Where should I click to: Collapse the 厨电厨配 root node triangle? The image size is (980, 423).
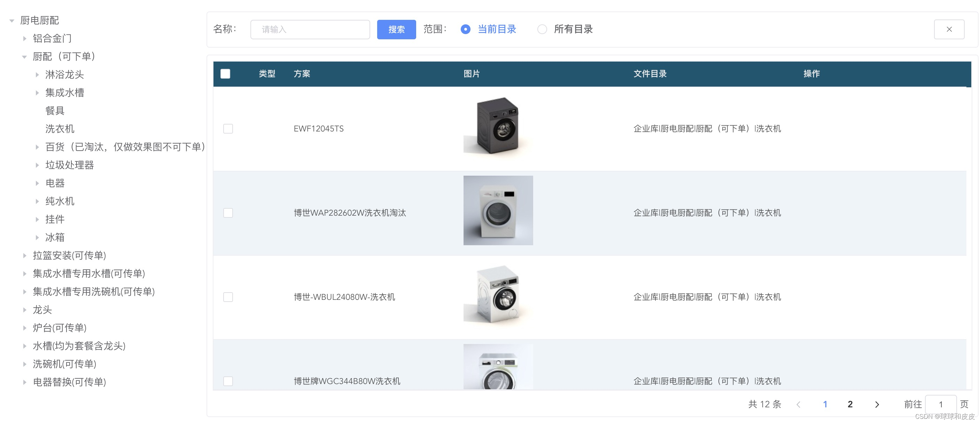tap(11, 20)
